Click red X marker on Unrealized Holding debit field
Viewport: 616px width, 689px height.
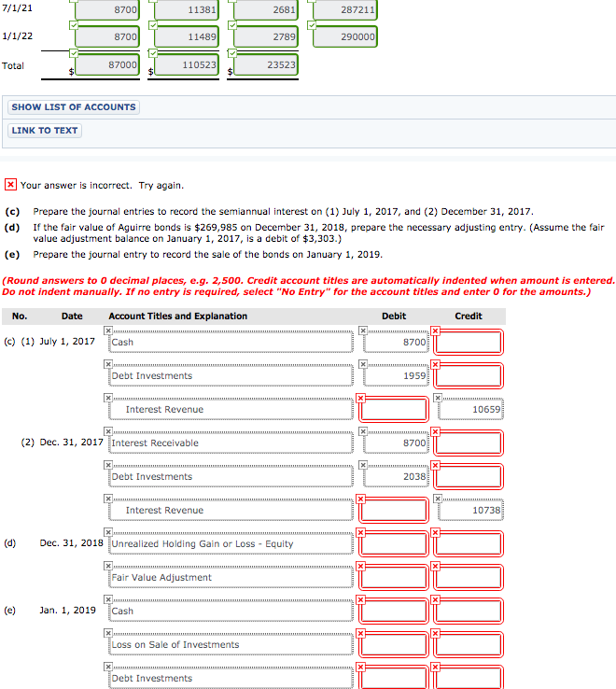360,532
